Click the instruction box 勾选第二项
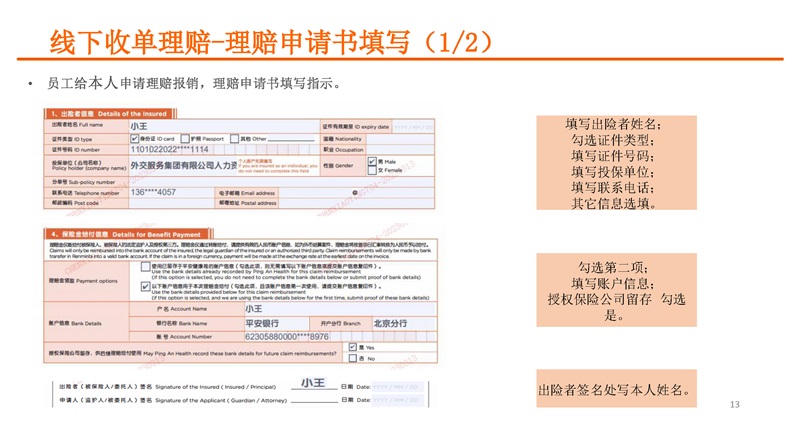The width and height of the screenshot is (800, 423). pyautogui.click(x=616, y=290)
